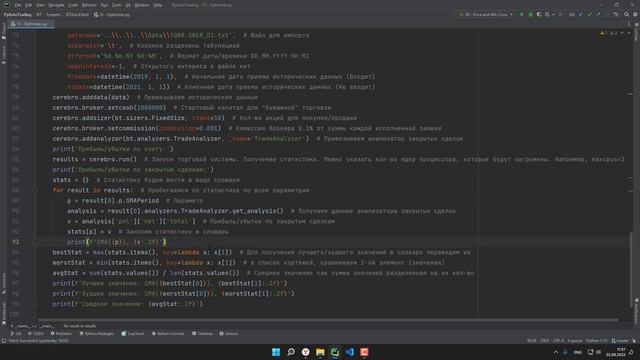Open File Explorer from the taskbar
This screenshot has height=360, width=640.
(x=320, y=352)
